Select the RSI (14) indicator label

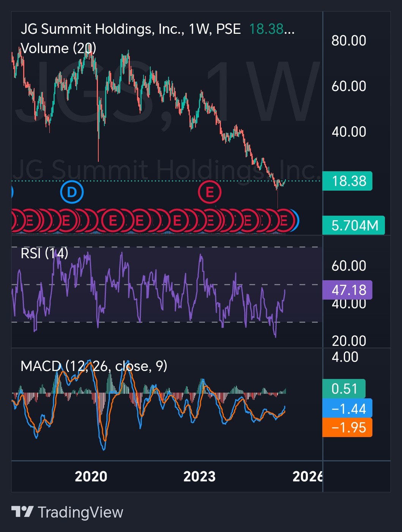pyautogui.click(x=44, y=253)
